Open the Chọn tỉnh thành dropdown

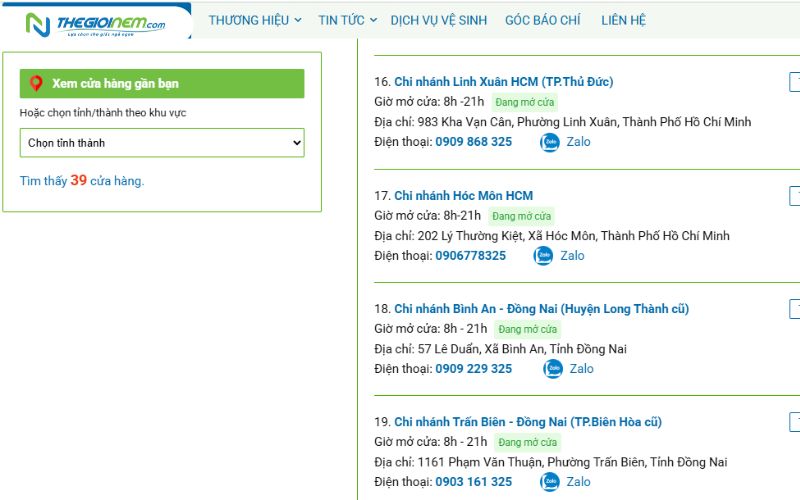pos(162,143)
